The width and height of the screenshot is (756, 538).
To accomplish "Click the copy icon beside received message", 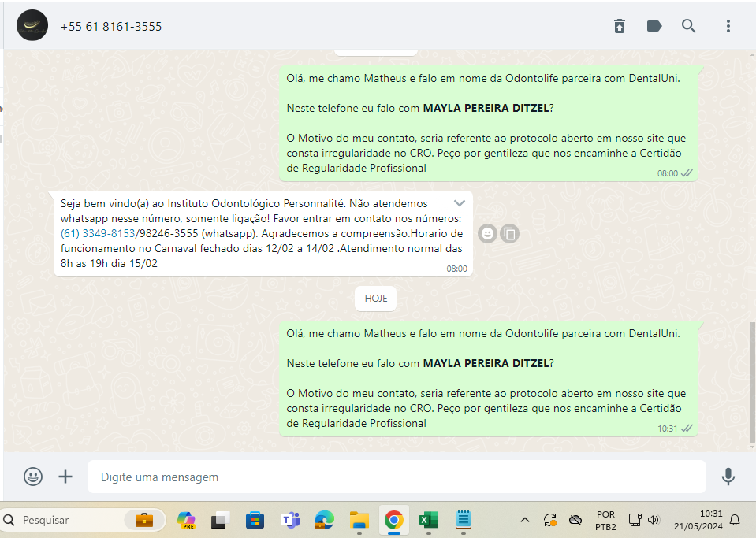I will tap(510, 233).
